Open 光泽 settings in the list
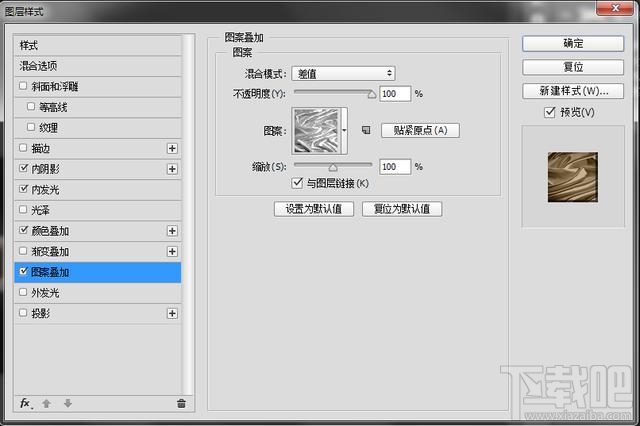Image resolution: width=640 pixels, height=426 pixels. point(98,210)
